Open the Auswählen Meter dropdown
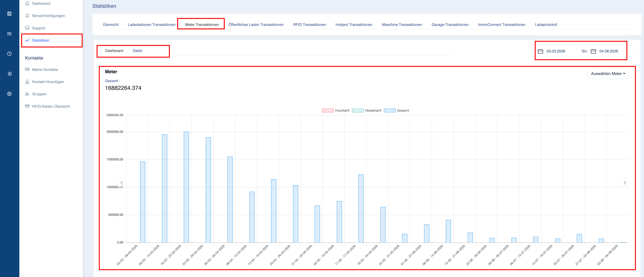This screenshot has height=277, width=644. (608, 74)
